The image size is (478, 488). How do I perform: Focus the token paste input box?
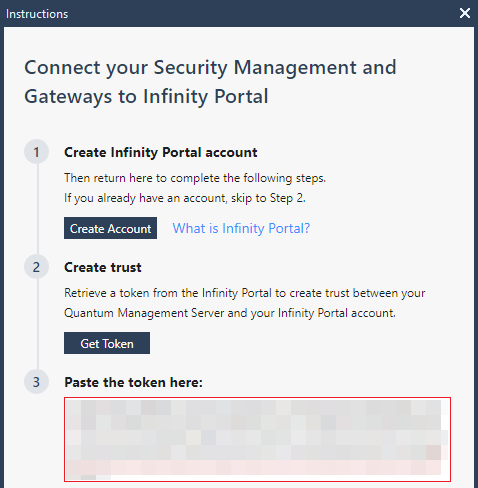tap(257, 439)
